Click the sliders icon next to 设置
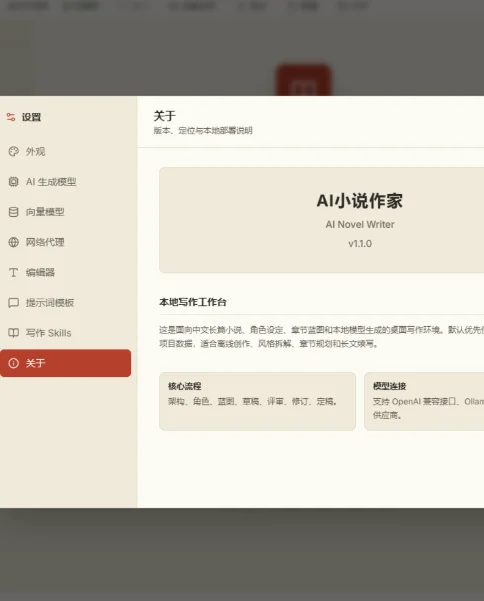The image size is (484, 601). (11, 117)
